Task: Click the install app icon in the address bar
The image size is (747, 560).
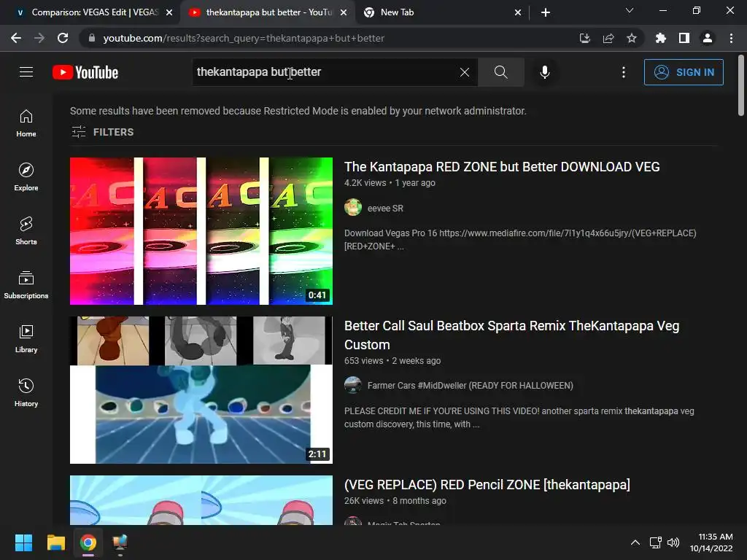Action: point(584,38)
